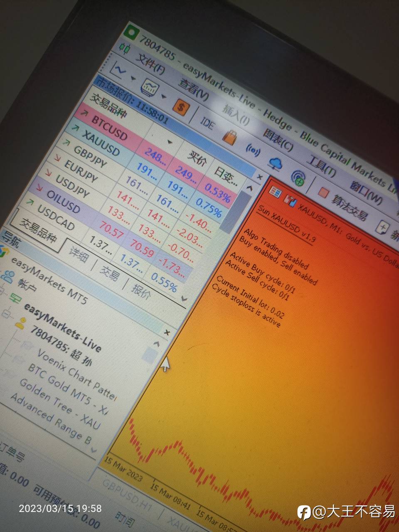Click the blue chart icon beside XAUUSD,M1
Screen dimensions: 399x532
[x=291, y=201]
